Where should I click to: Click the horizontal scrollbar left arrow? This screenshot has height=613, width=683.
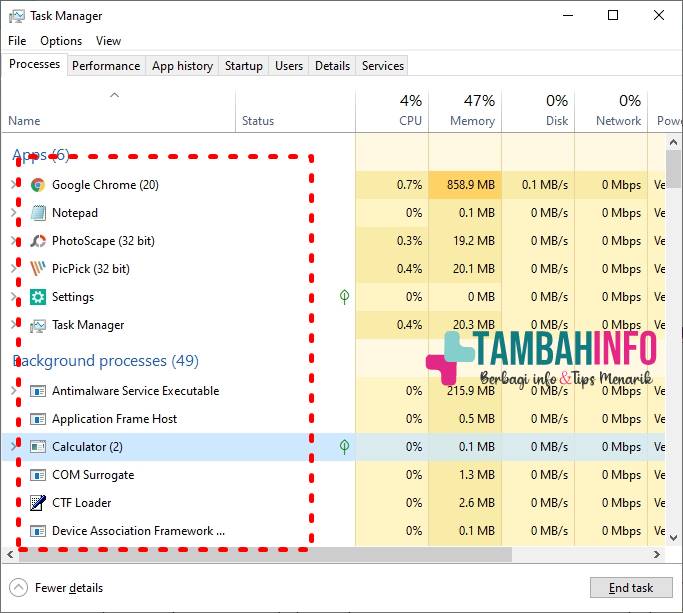click(10, 555)
